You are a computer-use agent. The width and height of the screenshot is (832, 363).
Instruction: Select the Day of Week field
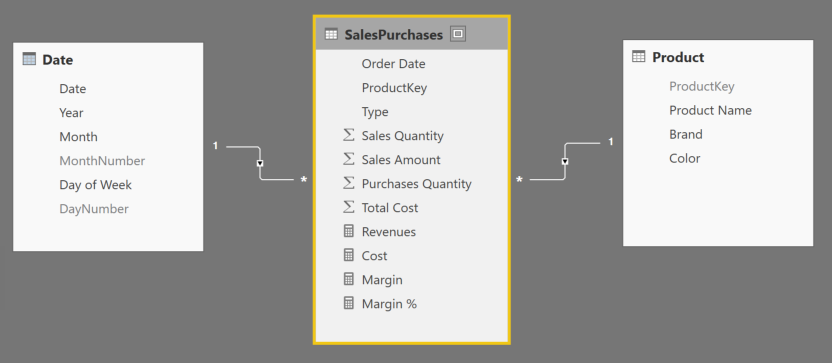(x=96, y=185)
